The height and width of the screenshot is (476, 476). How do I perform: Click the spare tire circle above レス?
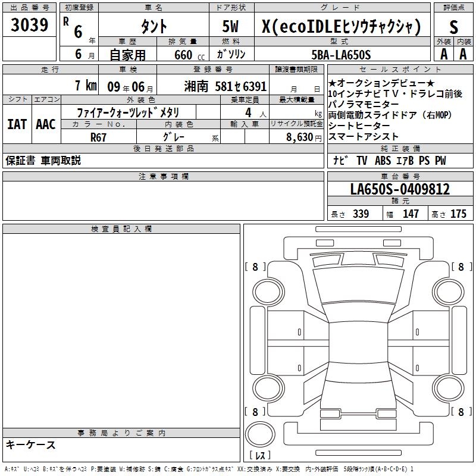point(260,433)
